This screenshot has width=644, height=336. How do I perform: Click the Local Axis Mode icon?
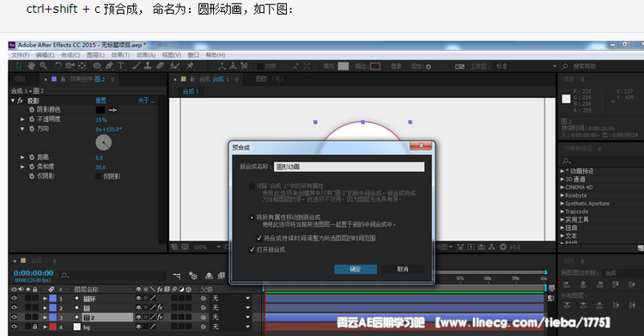[x=222, y=66]
